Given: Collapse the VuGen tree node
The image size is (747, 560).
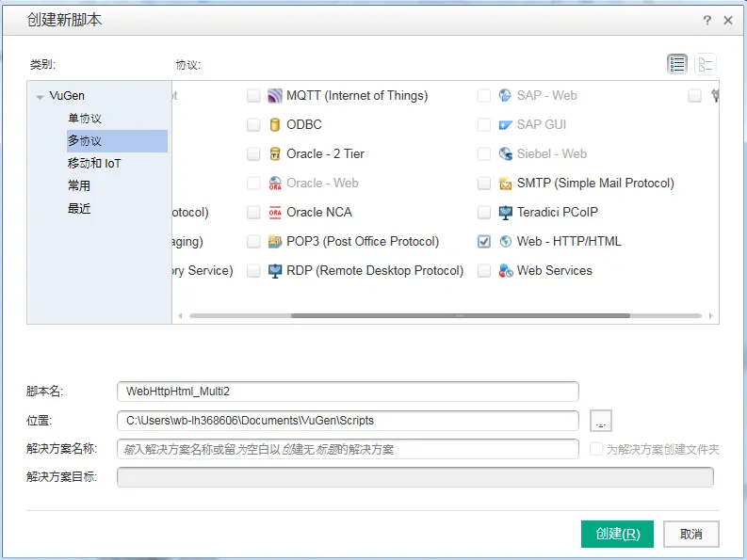Looking at the screenshot, I should click(x=40, y=97).
